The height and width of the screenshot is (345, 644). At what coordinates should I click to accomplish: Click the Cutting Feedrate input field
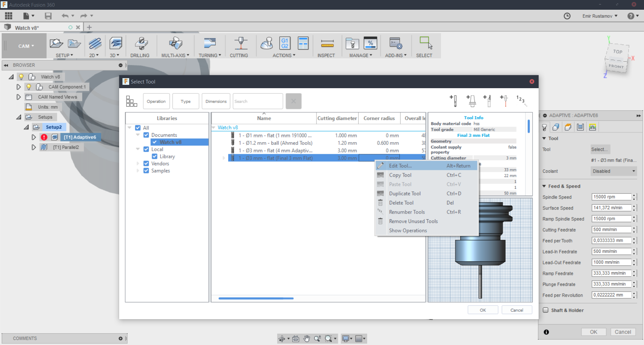click(611, 230)
